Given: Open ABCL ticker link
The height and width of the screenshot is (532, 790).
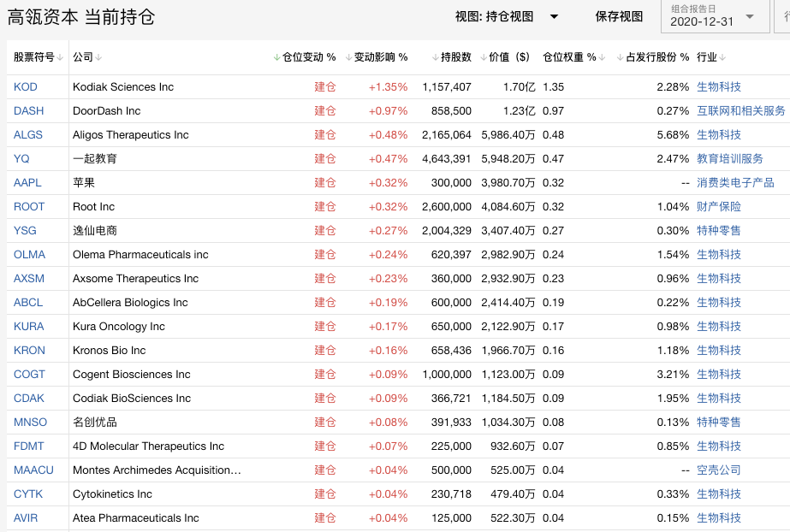Looking at the screenshot, I should (28, 303).
